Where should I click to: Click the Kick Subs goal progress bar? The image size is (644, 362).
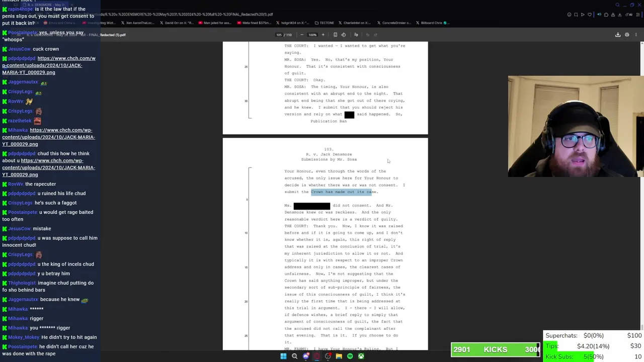(x=594, y=356)
